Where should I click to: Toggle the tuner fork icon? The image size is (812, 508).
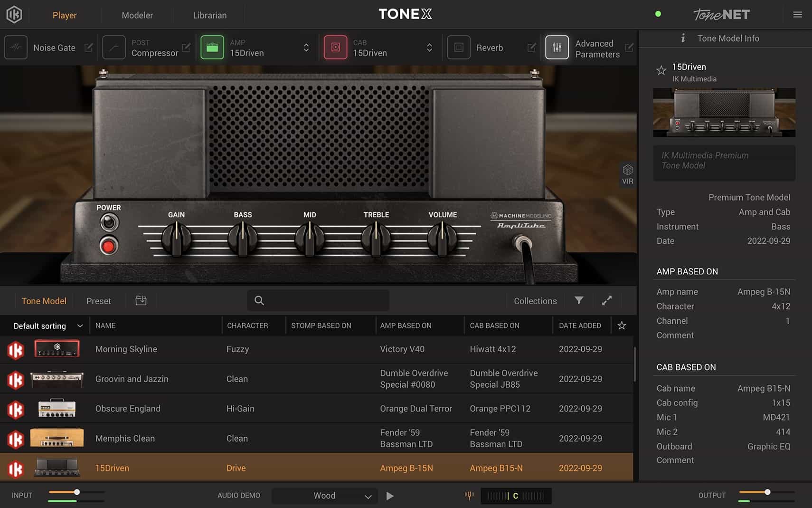[x=469, y=496]
